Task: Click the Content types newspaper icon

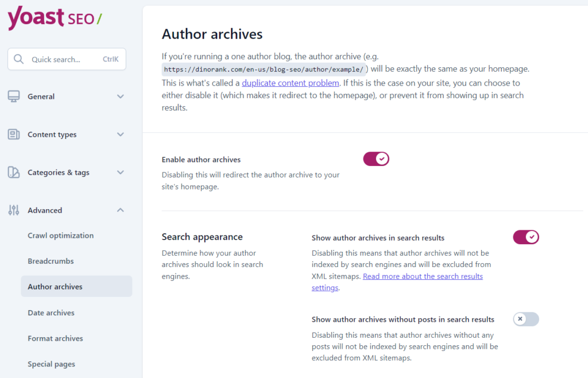Action: (14, 134)
